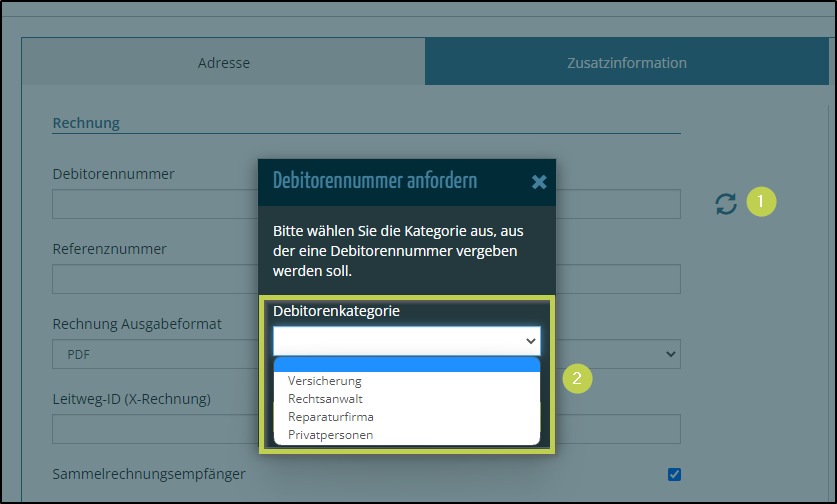Close the Debitorennummer anfordern dialog
The width and height of the screenshot is (837, 504).
(539, 181)
